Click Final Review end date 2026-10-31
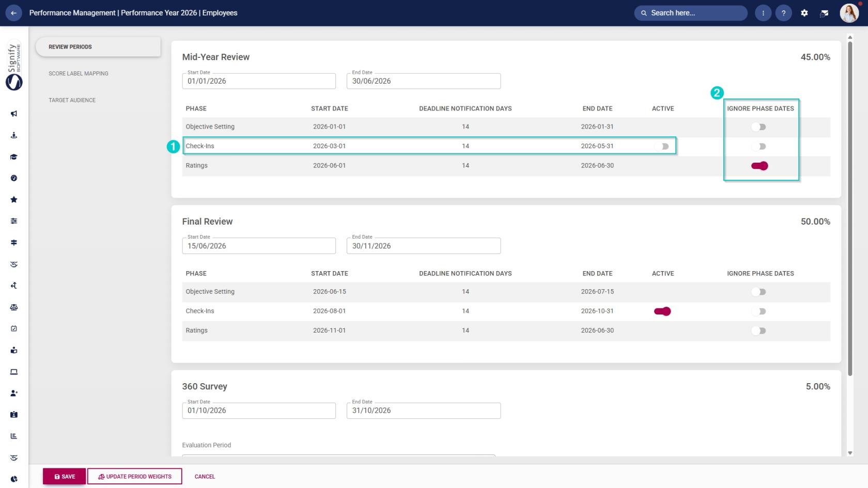 (597, 311)
